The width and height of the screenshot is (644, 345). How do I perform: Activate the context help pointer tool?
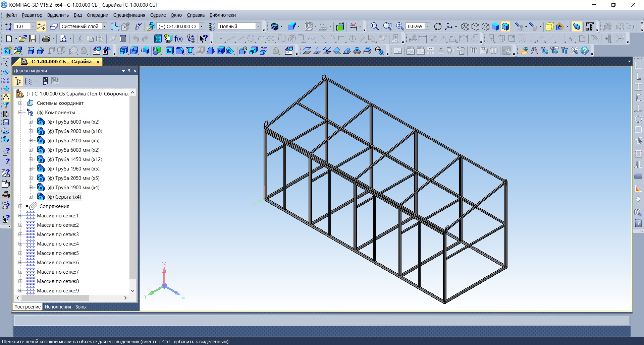tap(204, 39)
